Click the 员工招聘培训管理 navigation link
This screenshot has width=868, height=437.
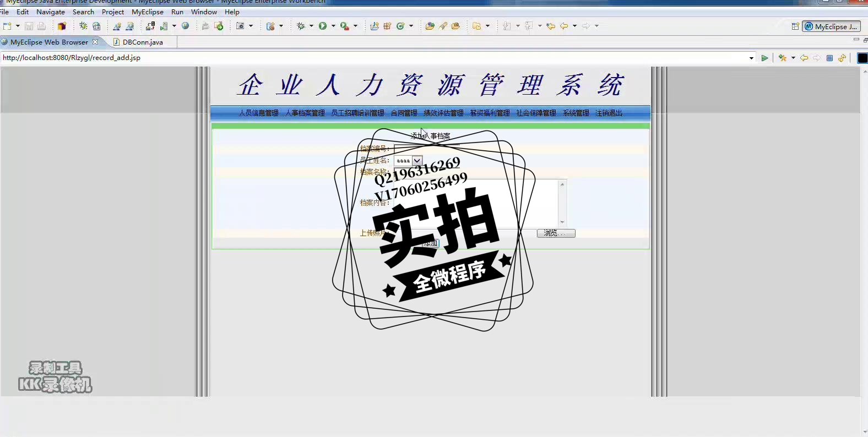pos(357,113)
